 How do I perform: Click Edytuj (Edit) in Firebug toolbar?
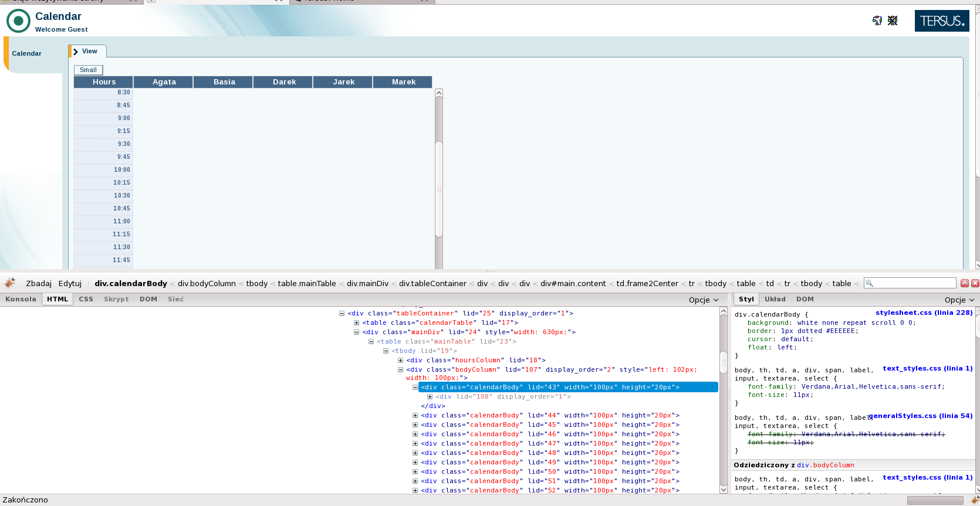(x=70, y=283)
